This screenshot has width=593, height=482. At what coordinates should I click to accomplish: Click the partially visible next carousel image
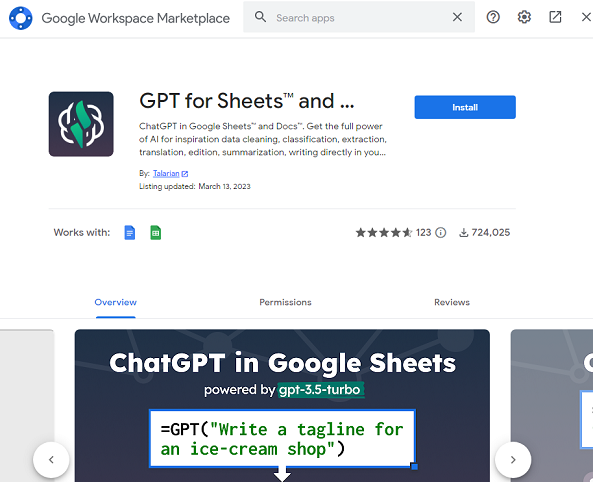click(552, 406)
